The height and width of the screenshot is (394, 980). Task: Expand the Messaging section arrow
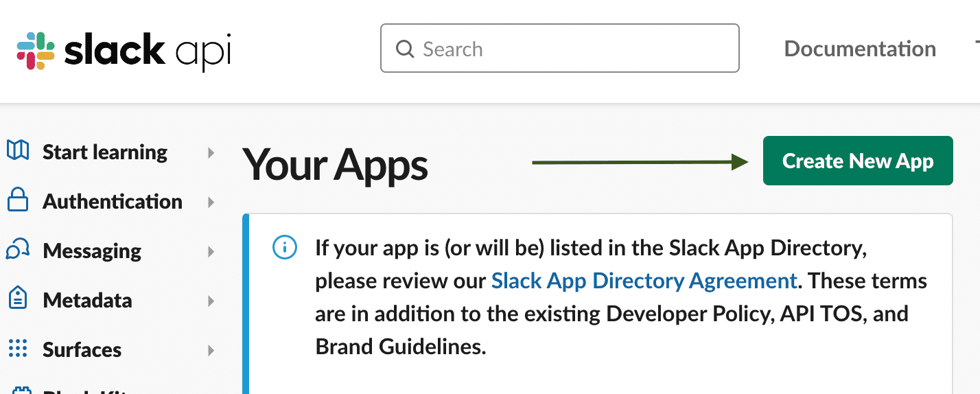(211, 251)
